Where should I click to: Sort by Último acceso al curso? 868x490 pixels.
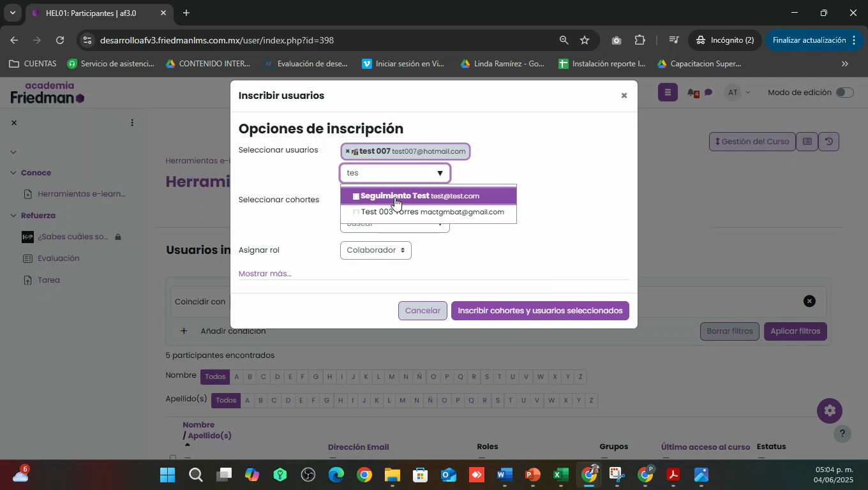705,447
